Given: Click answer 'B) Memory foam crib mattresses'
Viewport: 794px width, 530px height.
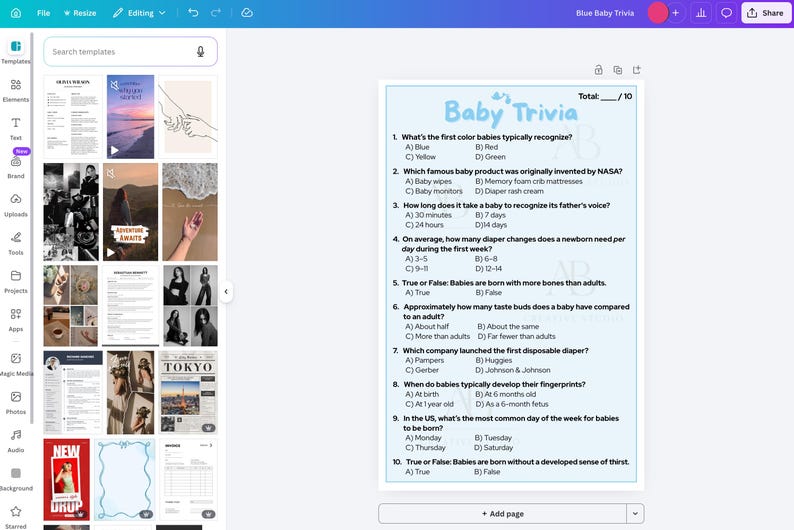Looking at the screenshot, I should point(529,181).
